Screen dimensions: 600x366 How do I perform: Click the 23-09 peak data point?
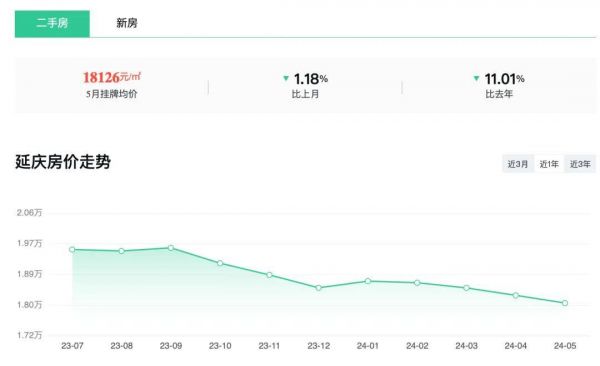point(171,248)
